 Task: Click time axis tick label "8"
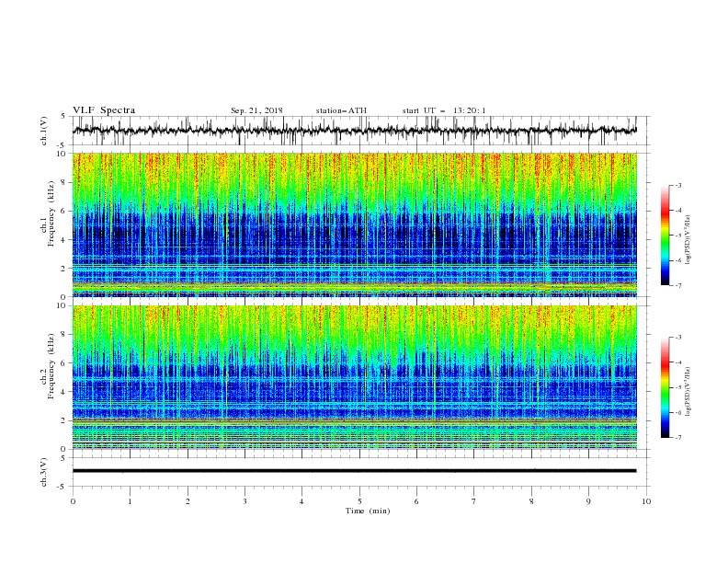(531, 501)
